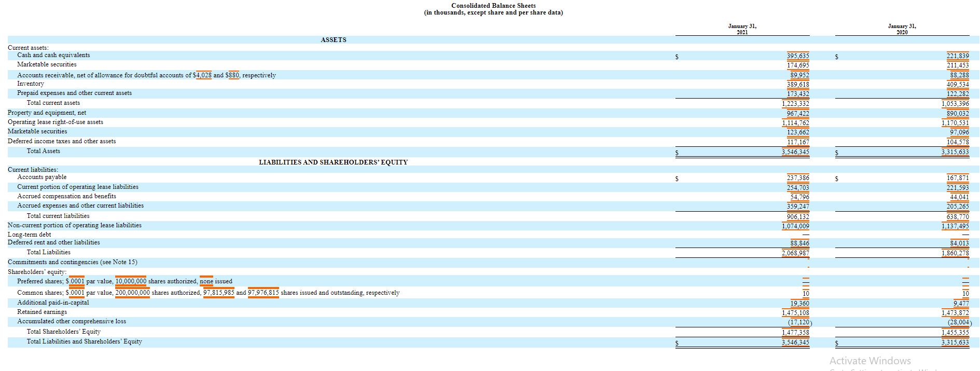This screenshot has width=980, height=371.
Task: Select the 122,282 prepaid expenses value
Action: tap(958, 94)
